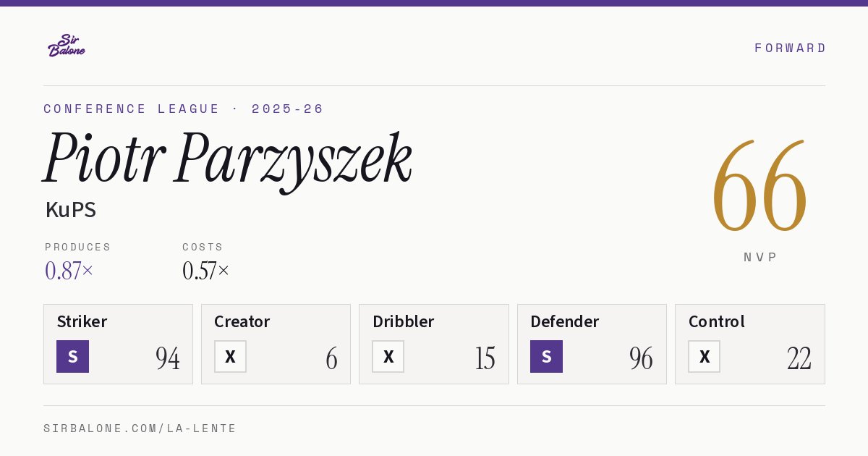Click the PRODUCES label
Viewport: 868px width, 456px height.
point(78,247)
